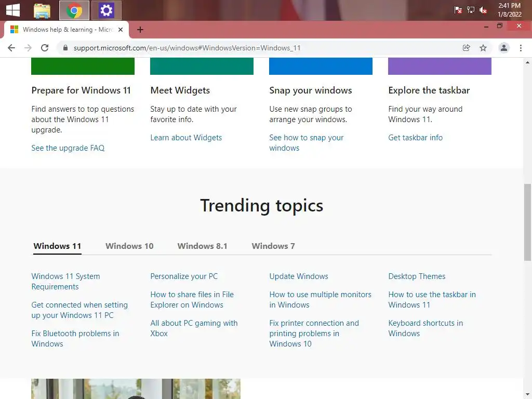Viewport: 532px width, 399px height.
Task: Click the scrollbar down arrow
Action: coord(527,394)
